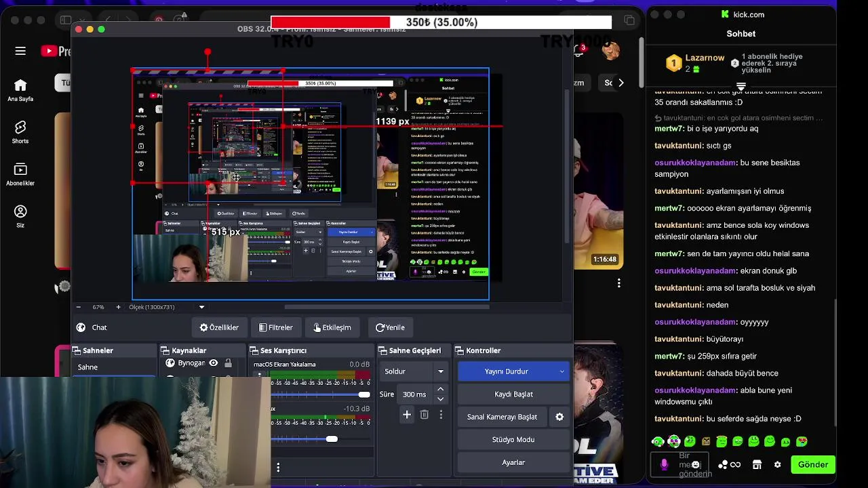Click OBS preview vertical scrollbar
Image resolution: width=868 pixels, height=488 pixels.
point(568,167)
